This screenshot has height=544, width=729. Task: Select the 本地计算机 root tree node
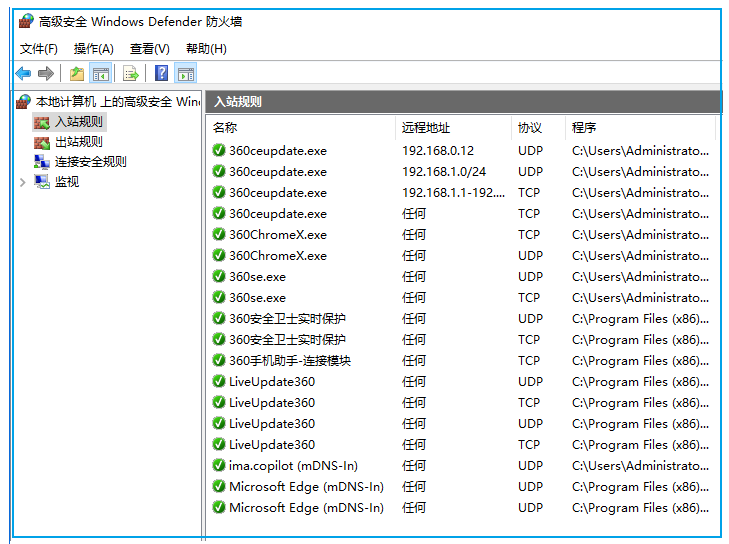(x=118, y=102)
